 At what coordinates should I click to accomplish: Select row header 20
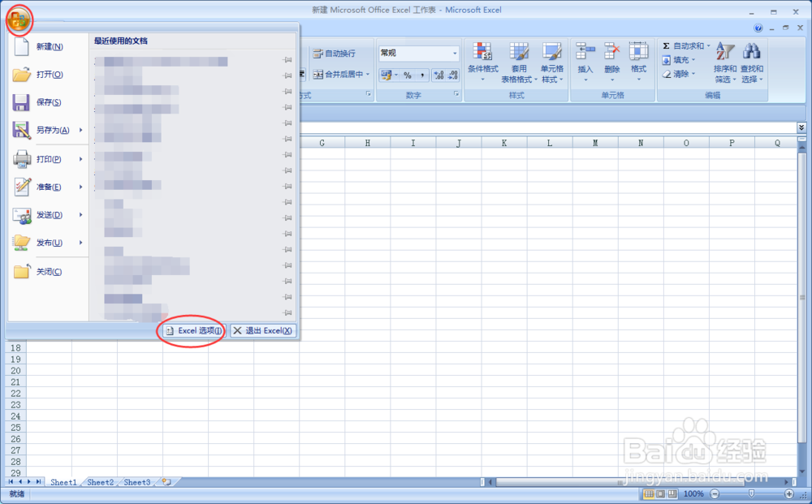click(15, 371)
